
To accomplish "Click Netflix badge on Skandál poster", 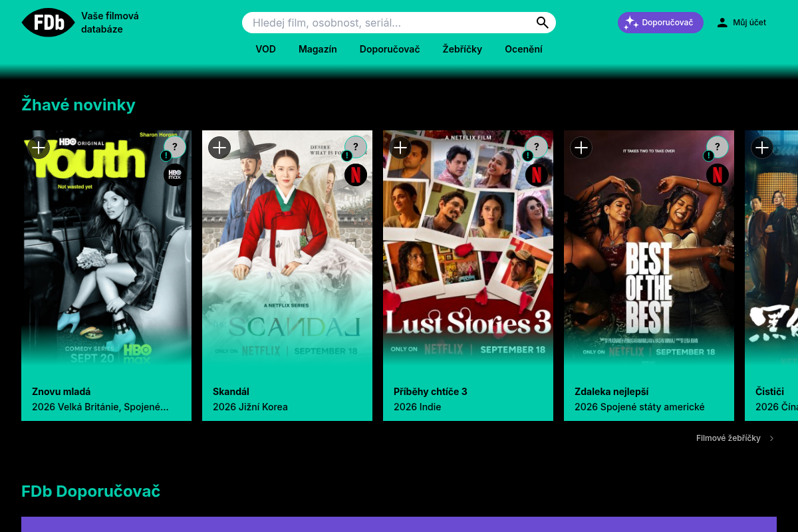I will tap(356, 175).
